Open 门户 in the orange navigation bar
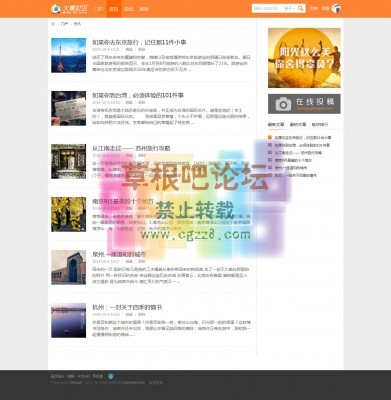 [98, 9]
